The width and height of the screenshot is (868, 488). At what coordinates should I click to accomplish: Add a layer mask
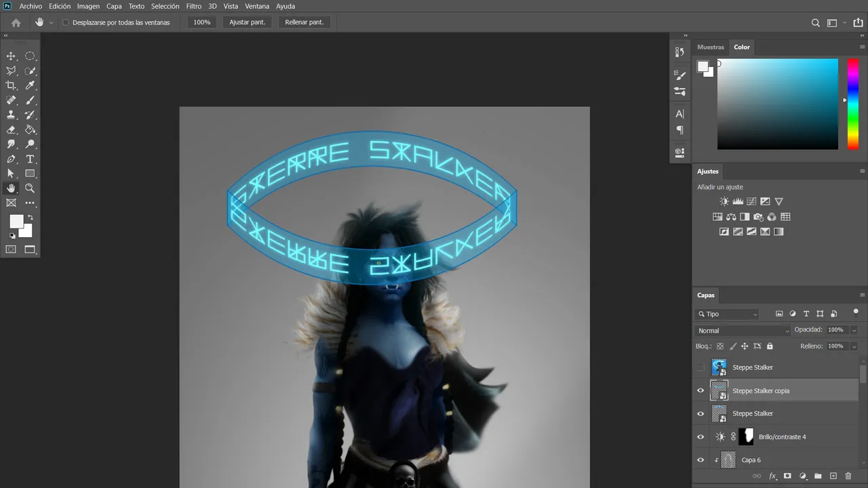(787, 476)
